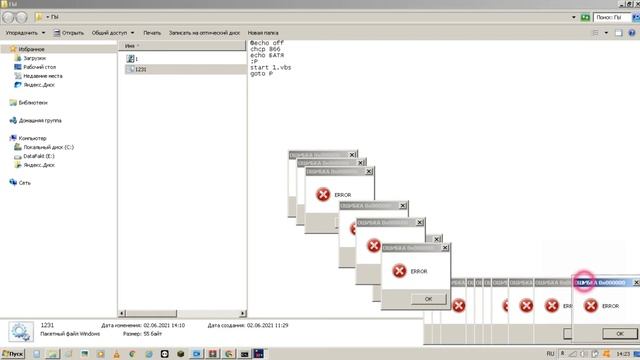This screenshot has width=640, height=360.
Task: Click the Открыть toolbar button
Action: pos(69,33)
